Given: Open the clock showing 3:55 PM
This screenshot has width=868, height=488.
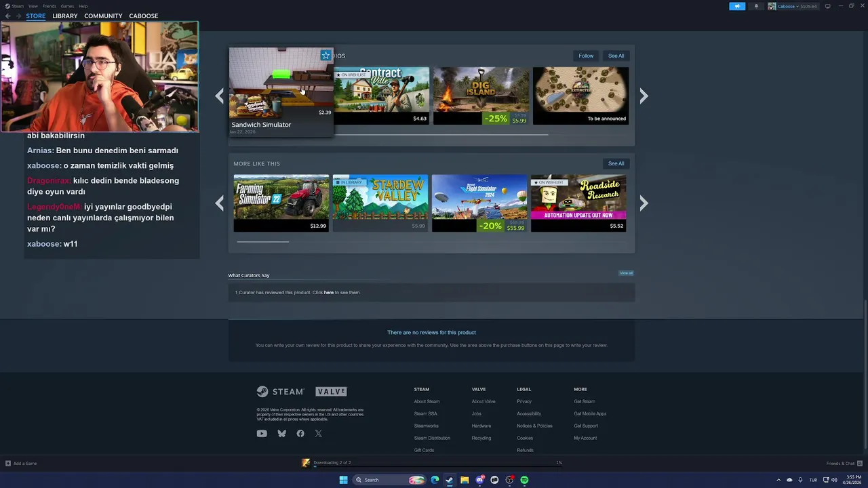Looking at the screenshot, I should pos(854,480).
